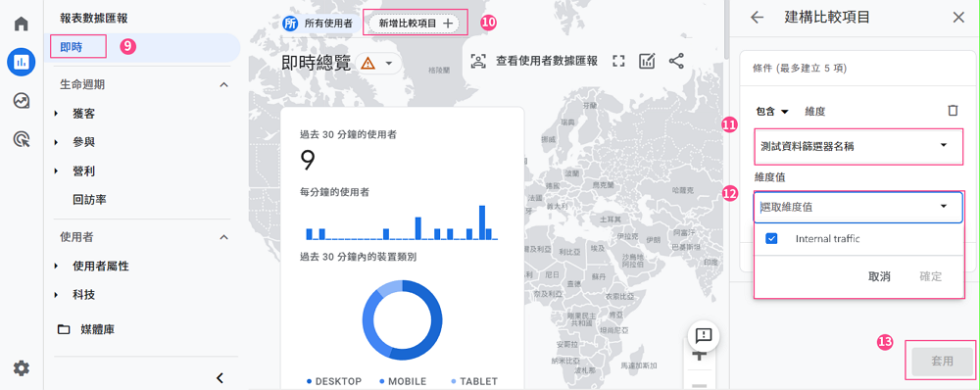Screen dimensions: 980x390
Task: Click the 套用 apply button
Action: [x=942, y=362]
